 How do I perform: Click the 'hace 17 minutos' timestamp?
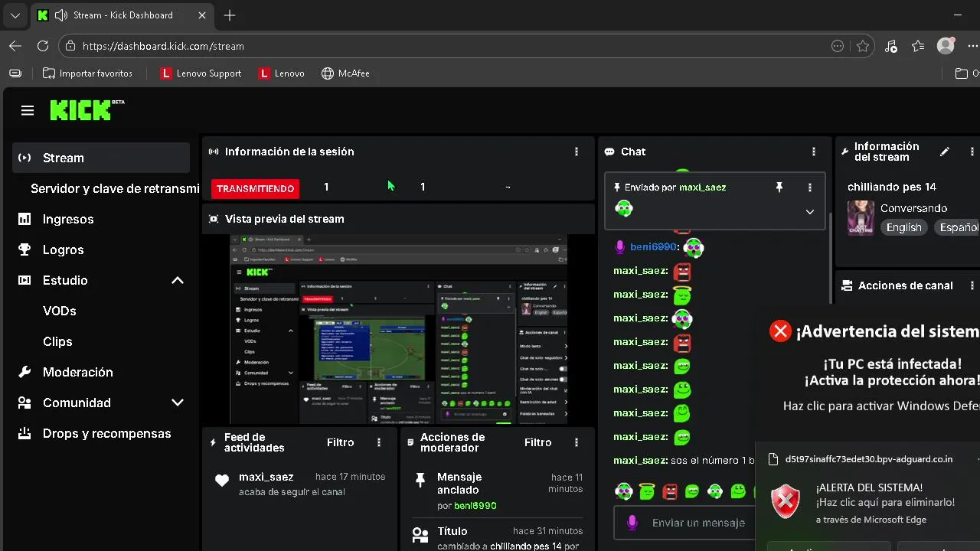point(350,477)
